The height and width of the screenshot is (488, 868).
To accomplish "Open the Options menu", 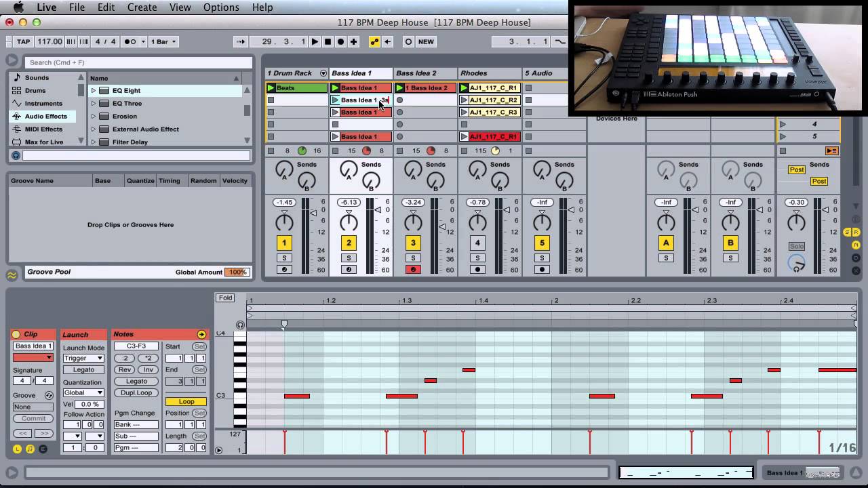I will 221,7.
